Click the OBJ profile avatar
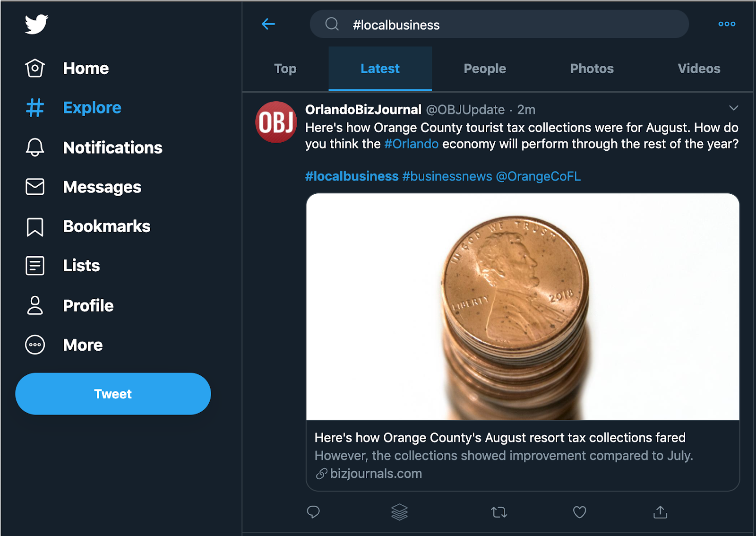 click(276, 122)
